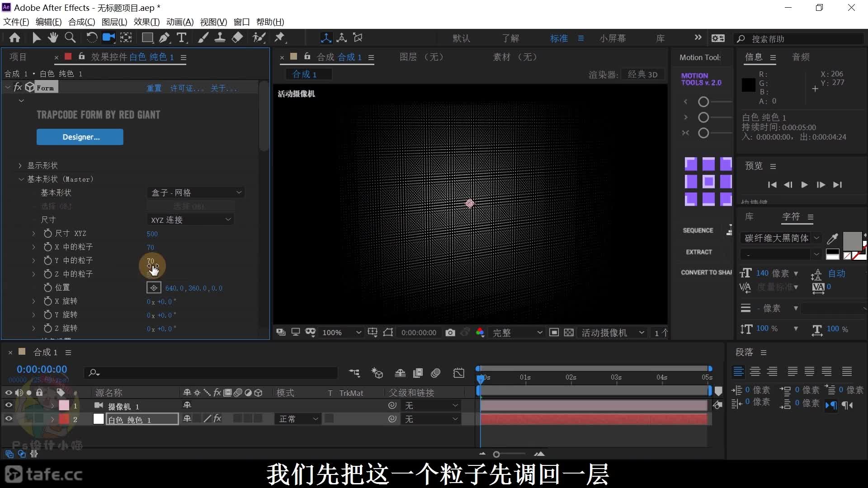The height and width of the screenshot is (488, 868).
Task: Open the graph editor icon in timeline
Action: (x=459, y=373)
